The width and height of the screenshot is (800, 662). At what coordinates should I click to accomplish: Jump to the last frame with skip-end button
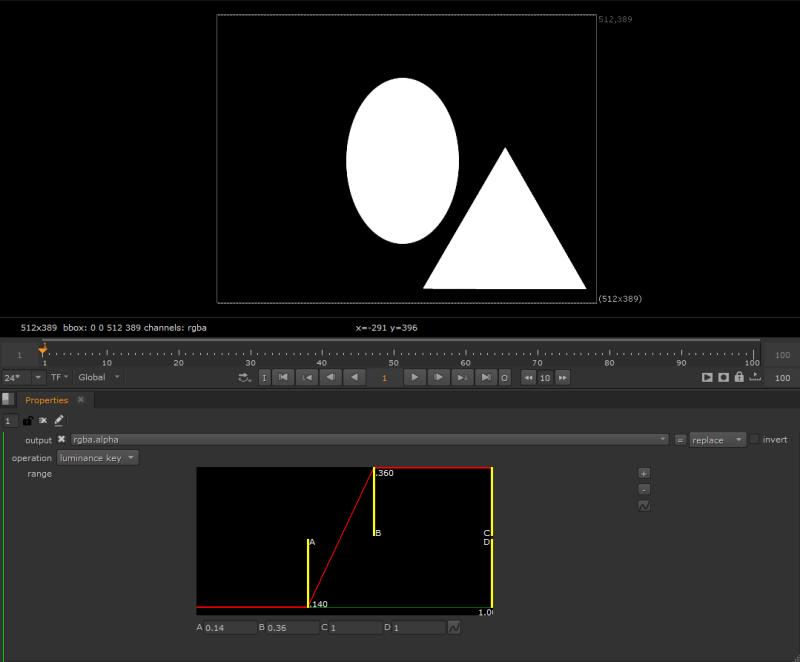tap(486, 377)
